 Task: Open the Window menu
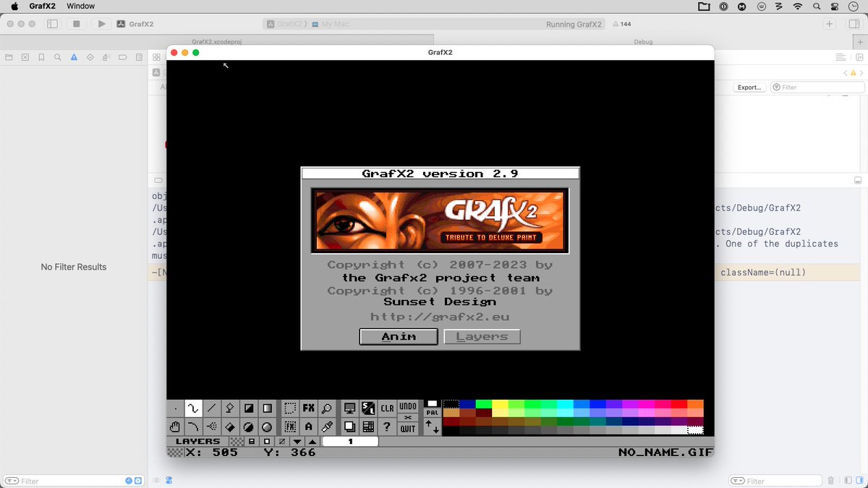pyautogui.click(x=80, y=6)
